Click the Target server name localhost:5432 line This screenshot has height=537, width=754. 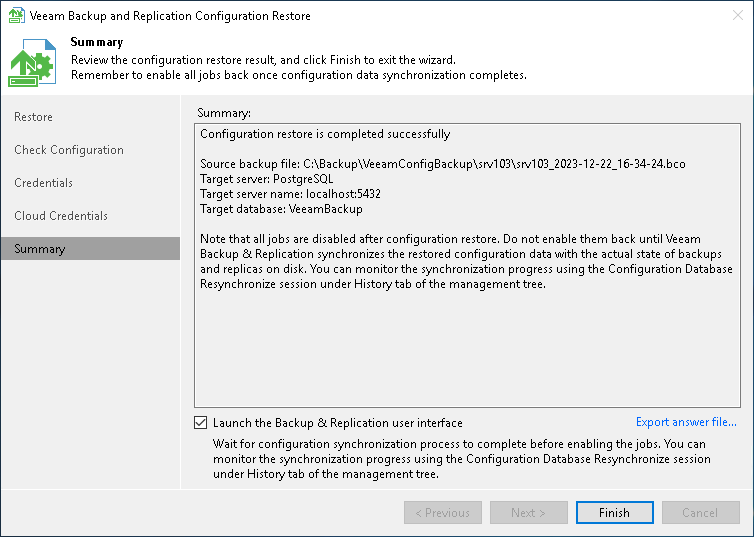[x=290, y=194]
